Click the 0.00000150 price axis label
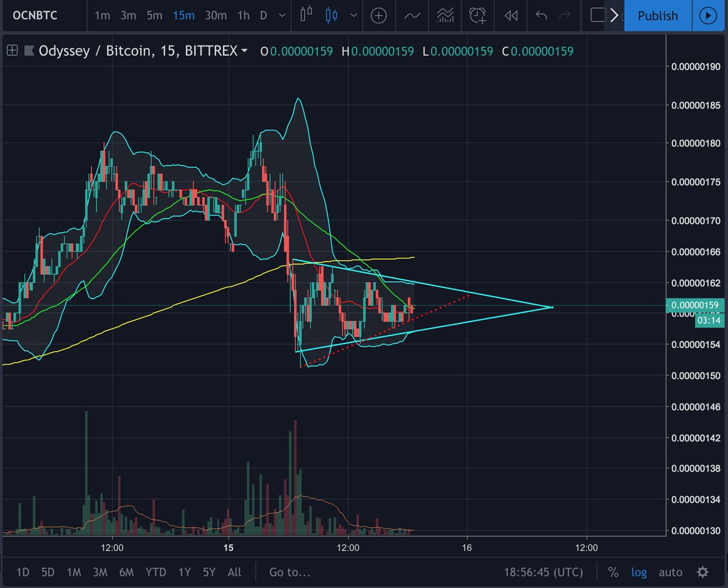 pos(695,376)
